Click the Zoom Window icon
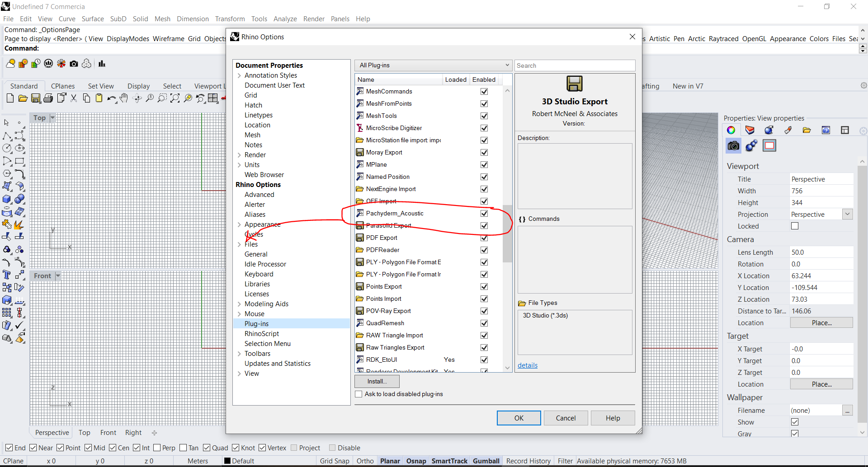 (x=162, y=98)
